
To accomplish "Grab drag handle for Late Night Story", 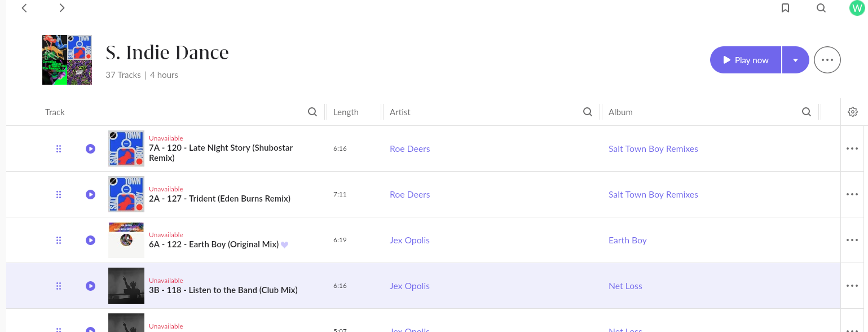I will tap(59, 148).
